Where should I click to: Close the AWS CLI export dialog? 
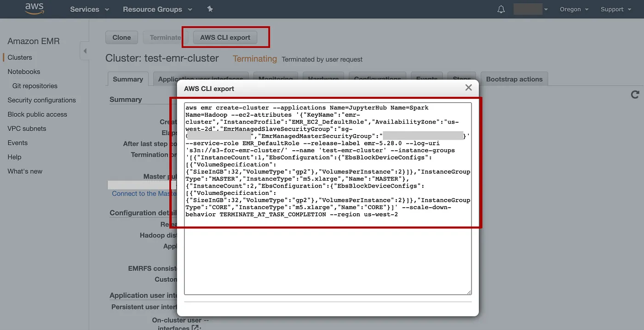click(468, 88)
